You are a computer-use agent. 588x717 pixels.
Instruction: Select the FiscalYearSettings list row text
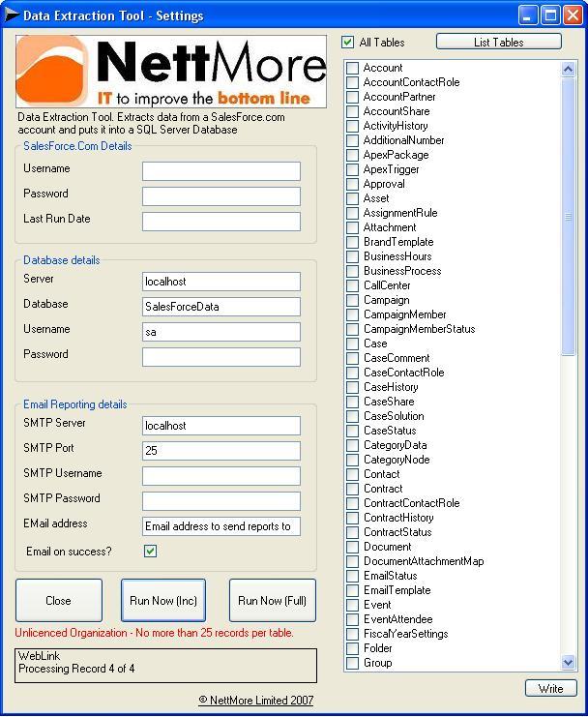(x=406, y=634)
